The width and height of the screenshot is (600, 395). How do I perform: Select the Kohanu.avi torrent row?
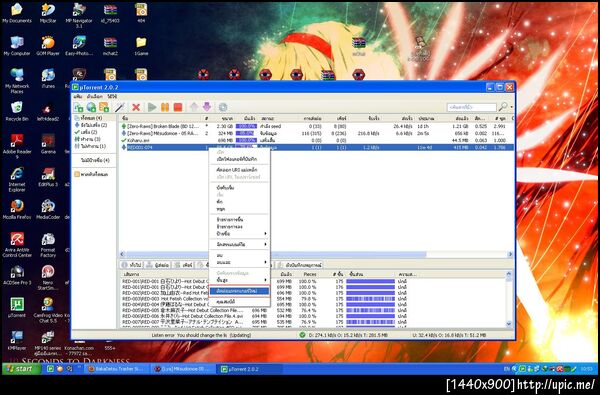coord(317,140)
